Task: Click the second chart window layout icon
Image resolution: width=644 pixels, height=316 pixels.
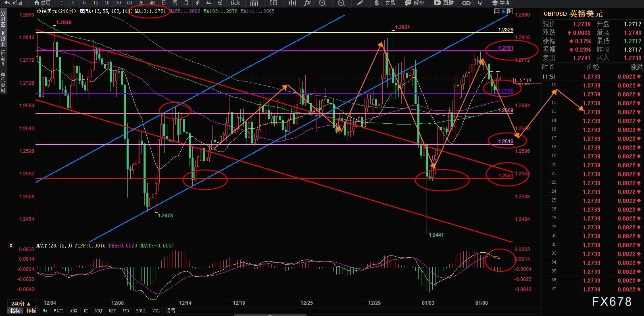Action: (504, 11)
